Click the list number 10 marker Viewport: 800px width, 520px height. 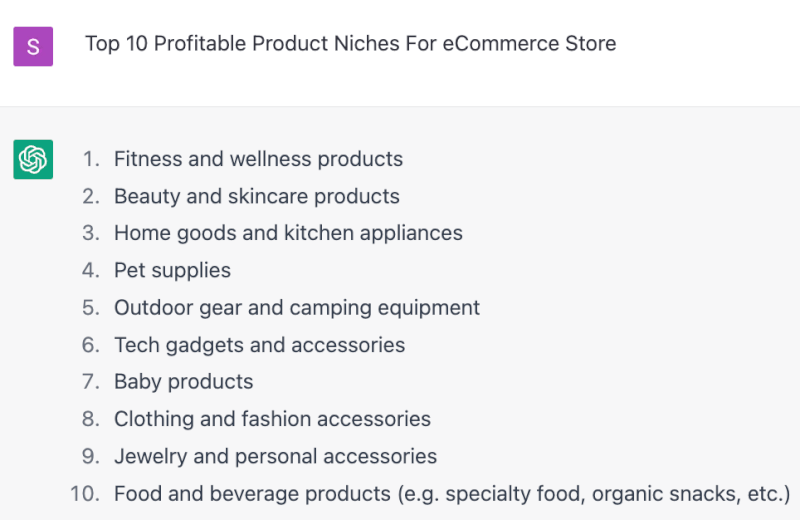click(85, 494)
